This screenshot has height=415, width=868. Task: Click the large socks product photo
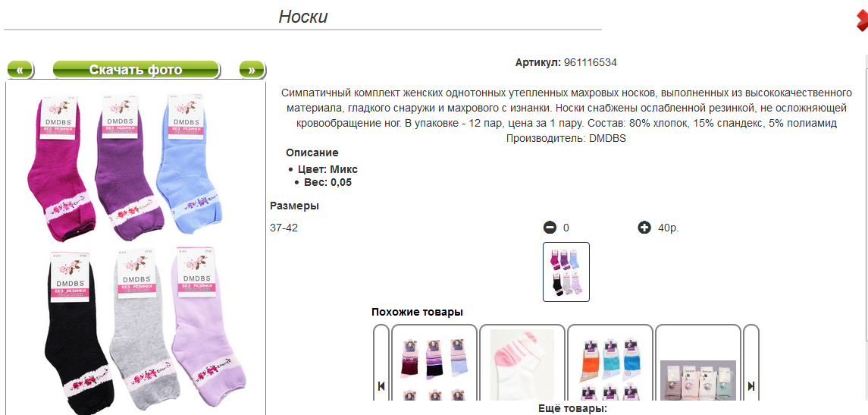(x=136, y=250)
